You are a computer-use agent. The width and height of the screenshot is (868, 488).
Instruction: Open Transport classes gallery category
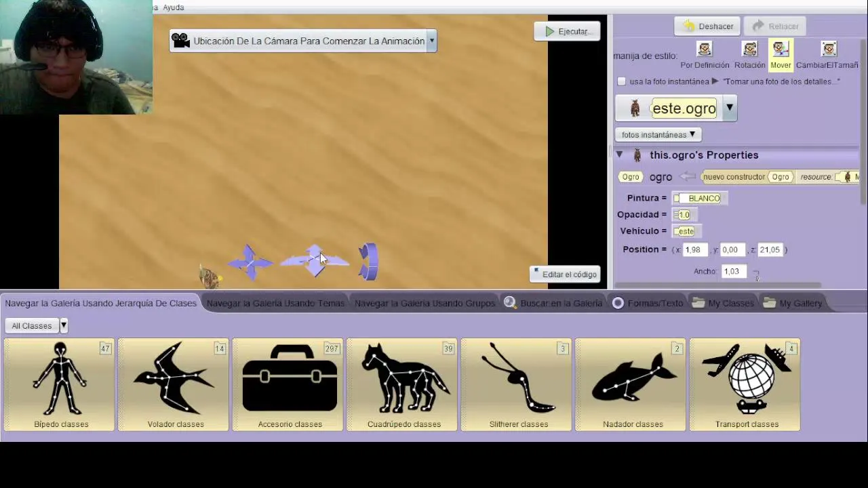(x=745, y=385)
